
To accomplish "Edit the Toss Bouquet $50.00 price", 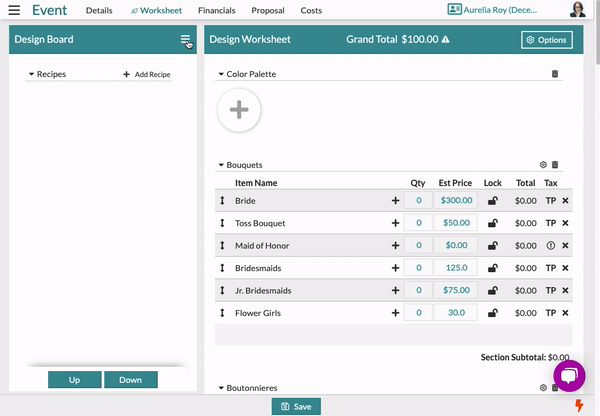I will tap(456, 223).
